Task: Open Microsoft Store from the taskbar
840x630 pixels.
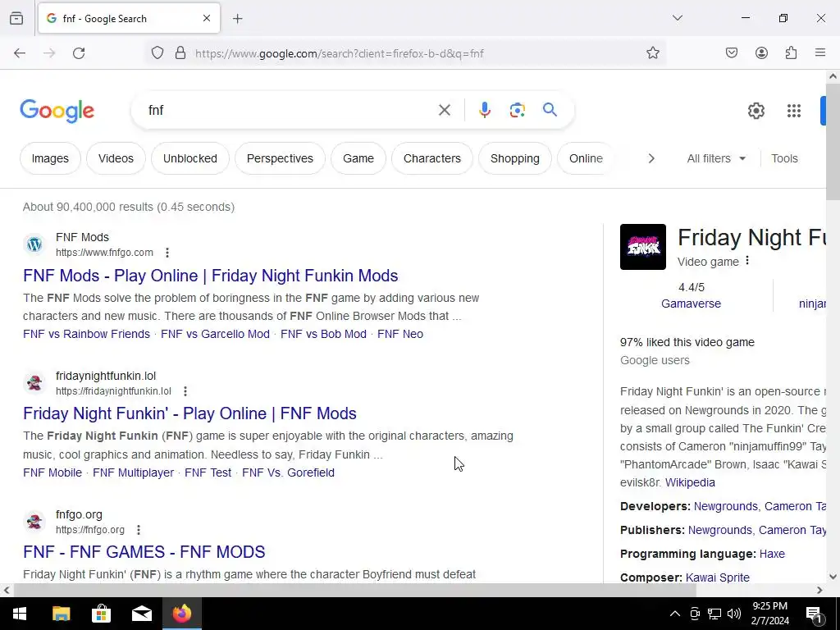Action: [101, 614]
